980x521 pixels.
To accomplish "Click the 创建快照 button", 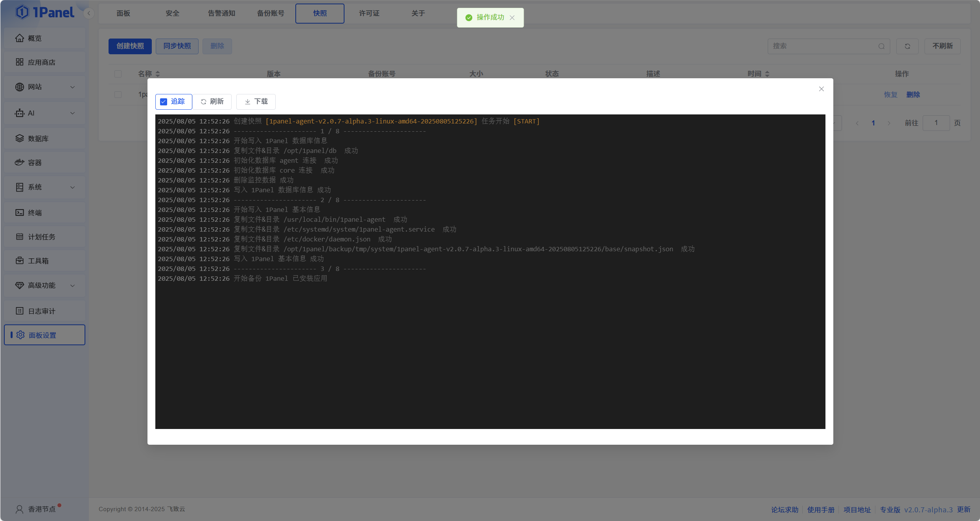I will point(130,46).
